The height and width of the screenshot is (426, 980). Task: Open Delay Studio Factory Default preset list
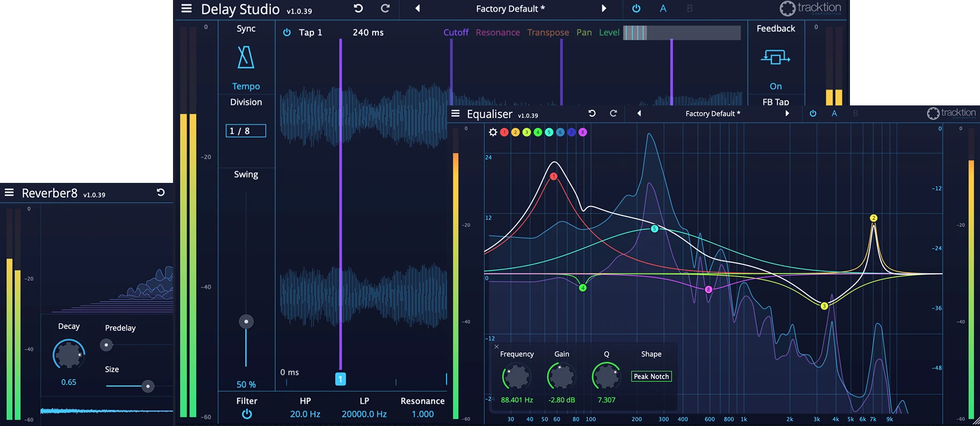[510, 9]
